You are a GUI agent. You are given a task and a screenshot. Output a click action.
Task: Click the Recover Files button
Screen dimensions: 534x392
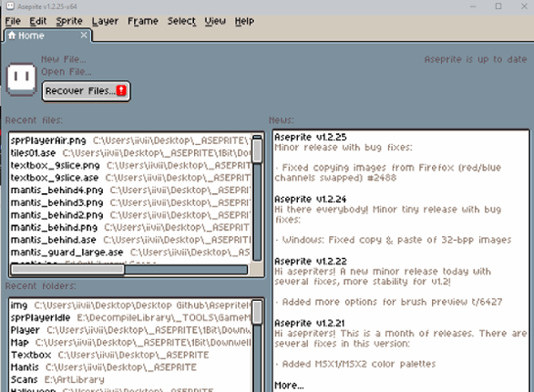pos(86,91)
